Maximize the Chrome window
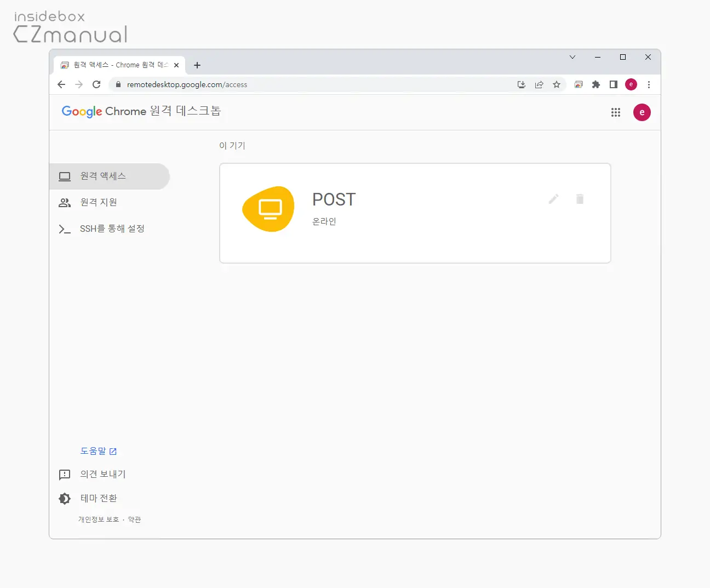710x588 pixels. [623, 57]
